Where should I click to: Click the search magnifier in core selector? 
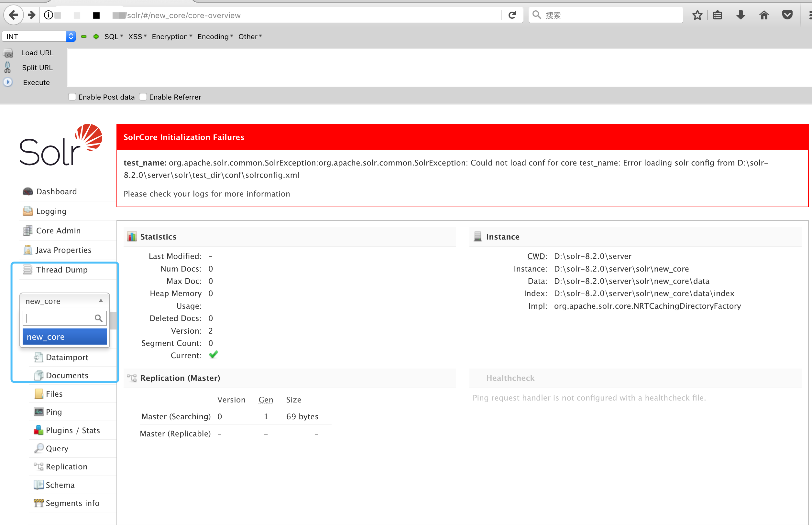coord(99,318)
